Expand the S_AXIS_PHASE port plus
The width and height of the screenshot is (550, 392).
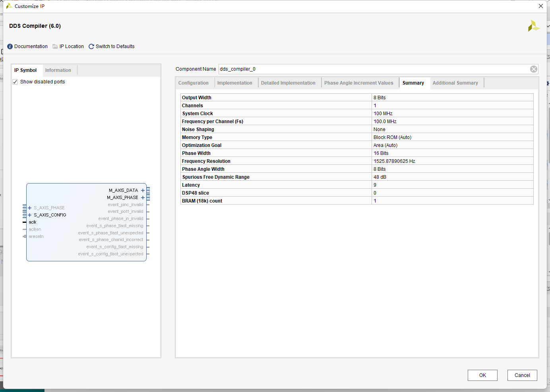click(x=30, y=208)
